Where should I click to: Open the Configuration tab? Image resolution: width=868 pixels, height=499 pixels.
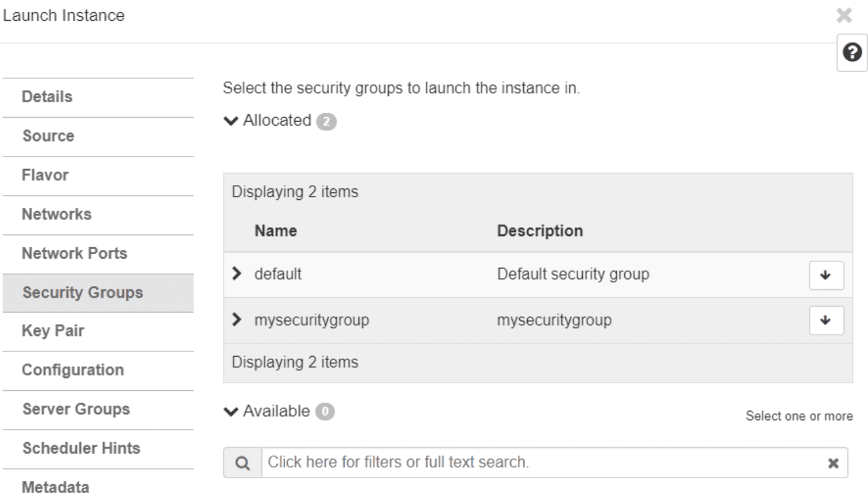pyautogui.click(x=73, y=370)
